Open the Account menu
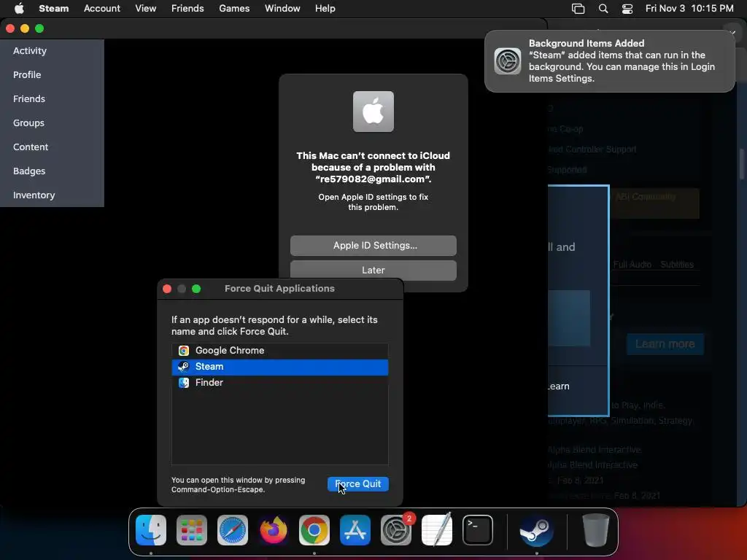Image resolution: width=747 pixels, height=560 pixels. (x=102, y=8)
